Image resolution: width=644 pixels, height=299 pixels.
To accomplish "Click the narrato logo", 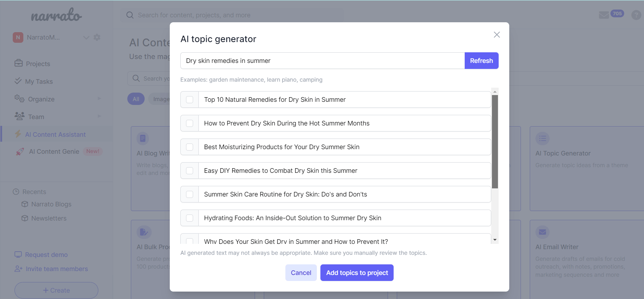I will point(56,15).
